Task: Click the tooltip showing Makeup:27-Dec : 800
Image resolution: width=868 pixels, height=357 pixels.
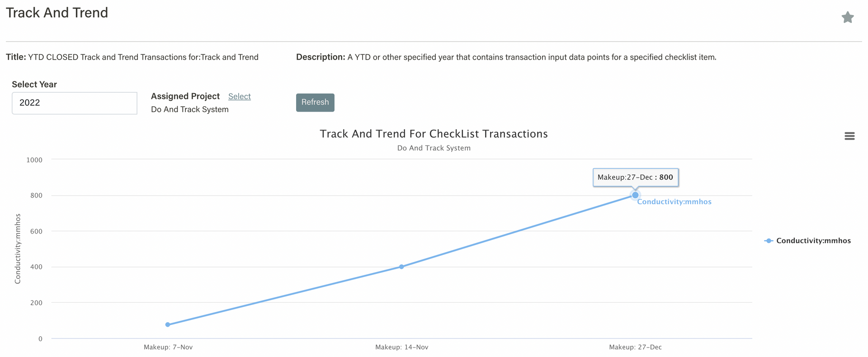Action: (x=635, y=177)
